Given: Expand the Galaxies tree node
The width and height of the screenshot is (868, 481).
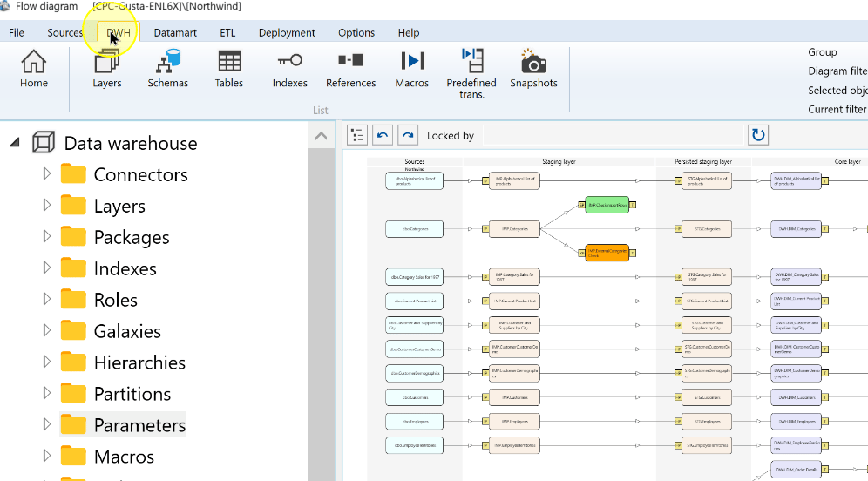Looking at the screenshot, I should click(x=46, y=330).
